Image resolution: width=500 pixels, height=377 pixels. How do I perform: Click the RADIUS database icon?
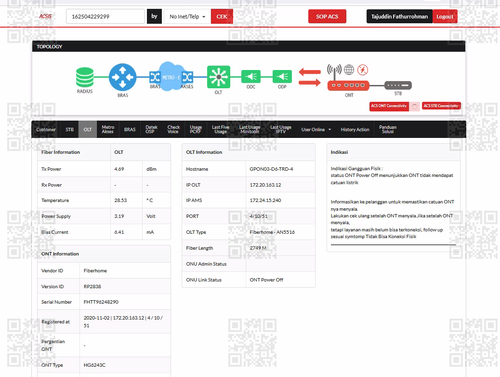click(85, 77)
